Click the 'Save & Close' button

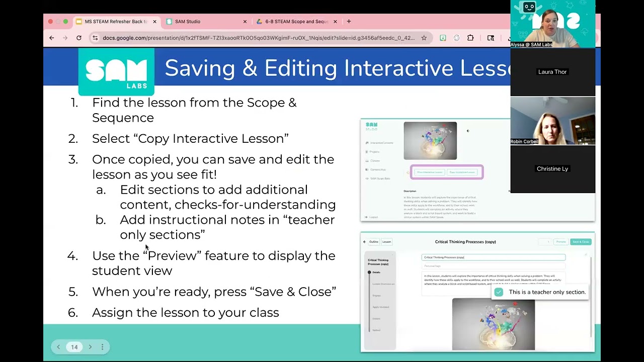581,242
